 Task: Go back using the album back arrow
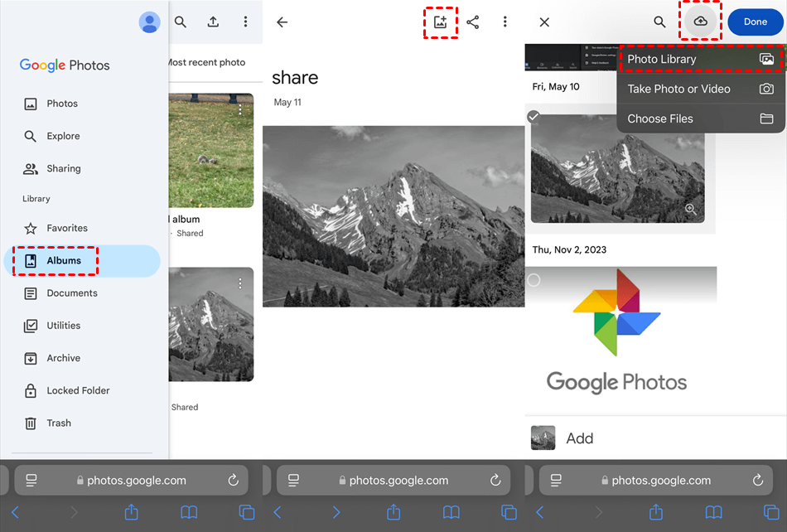[x=282, y=22]
